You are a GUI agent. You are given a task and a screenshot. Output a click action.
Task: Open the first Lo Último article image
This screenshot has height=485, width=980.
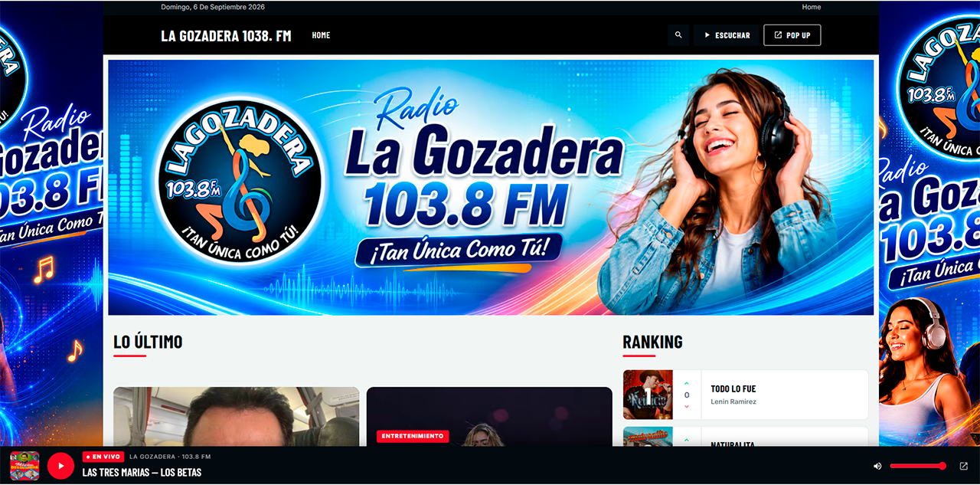(x=236, y=417)
